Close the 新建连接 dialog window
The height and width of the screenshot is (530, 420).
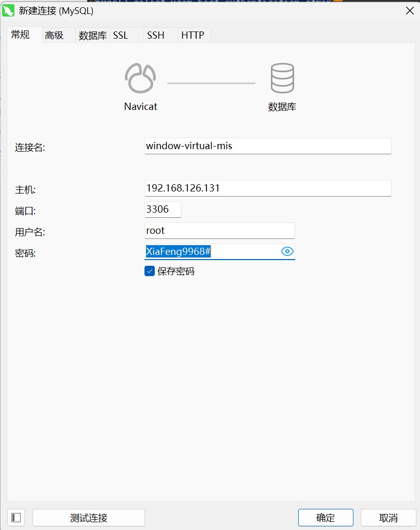(410, 11)
